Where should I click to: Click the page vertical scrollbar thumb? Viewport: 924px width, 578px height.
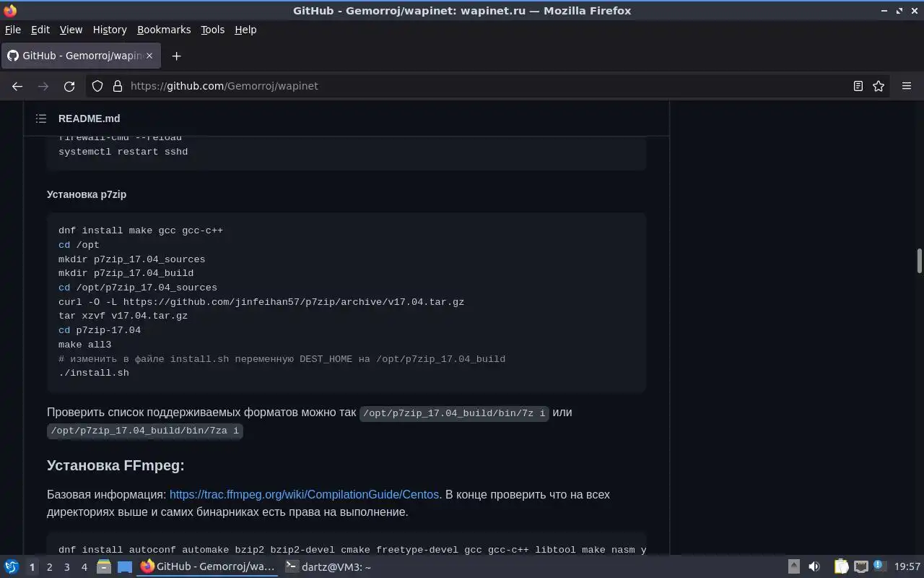click(919, 261)
